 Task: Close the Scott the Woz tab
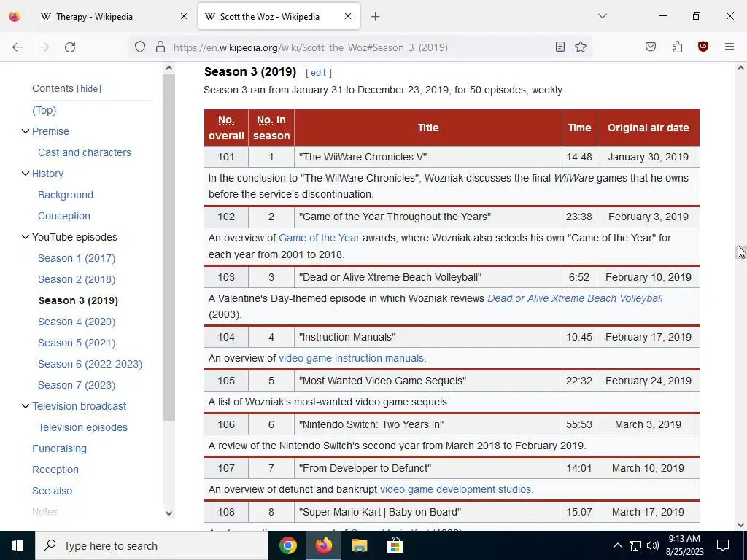[x=348, y=16]
